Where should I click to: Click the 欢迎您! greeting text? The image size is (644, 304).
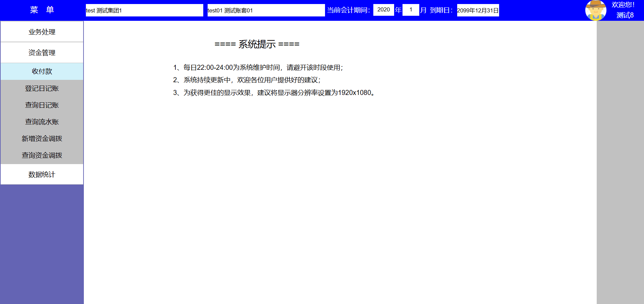[x=623, y=5]
